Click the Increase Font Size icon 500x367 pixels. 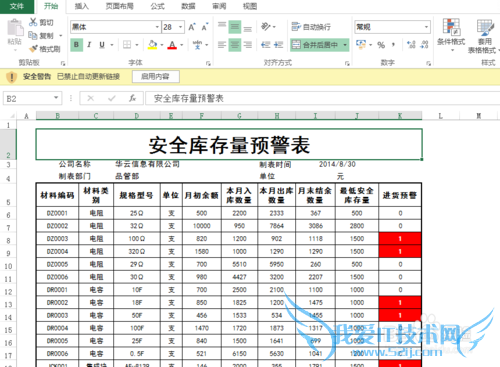click(x=192, y=27)
